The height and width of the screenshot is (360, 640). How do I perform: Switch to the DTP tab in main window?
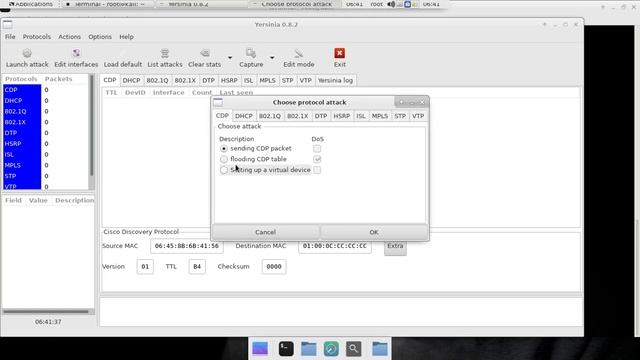tap(208, 80)
